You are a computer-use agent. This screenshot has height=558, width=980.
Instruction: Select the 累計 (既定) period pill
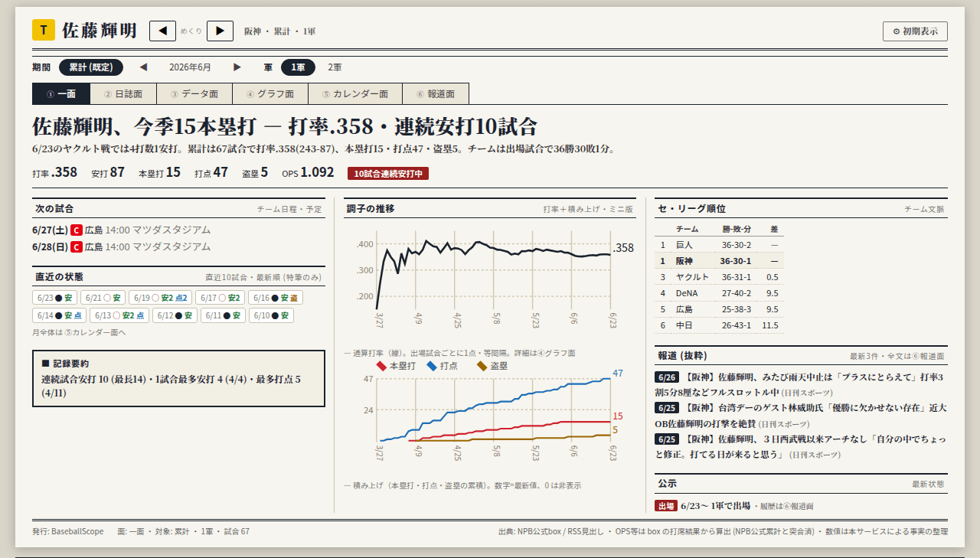coord(91,67)
